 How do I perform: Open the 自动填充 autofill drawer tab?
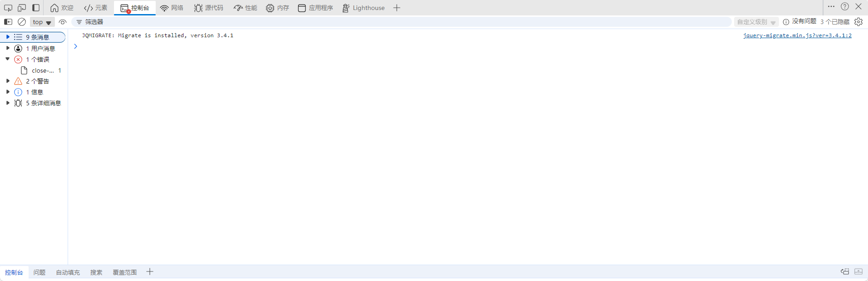coord(68,272)
